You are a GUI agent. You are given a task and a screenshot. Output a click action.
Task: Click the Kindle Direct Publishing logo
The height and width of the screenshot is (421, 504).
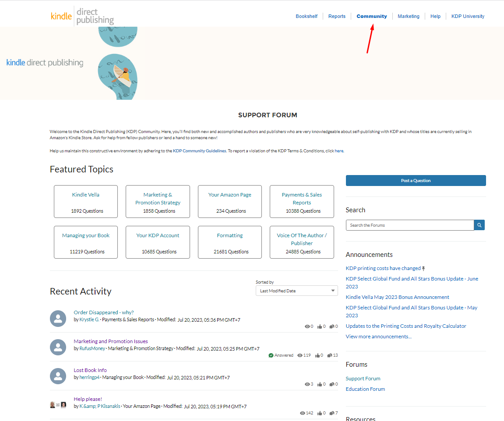82,16
